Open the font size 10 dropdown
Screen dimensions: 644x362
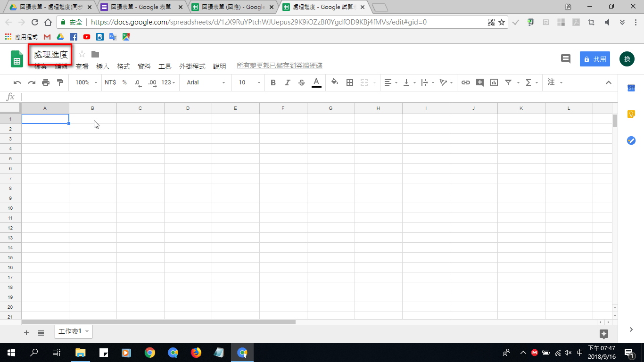click(x=249, y=82)
